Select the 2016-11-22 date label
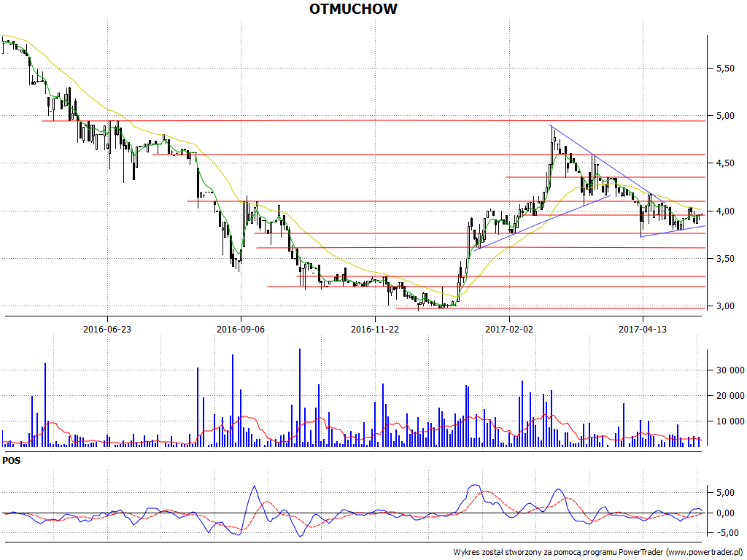Screen dimensions: 747x560 375,329
